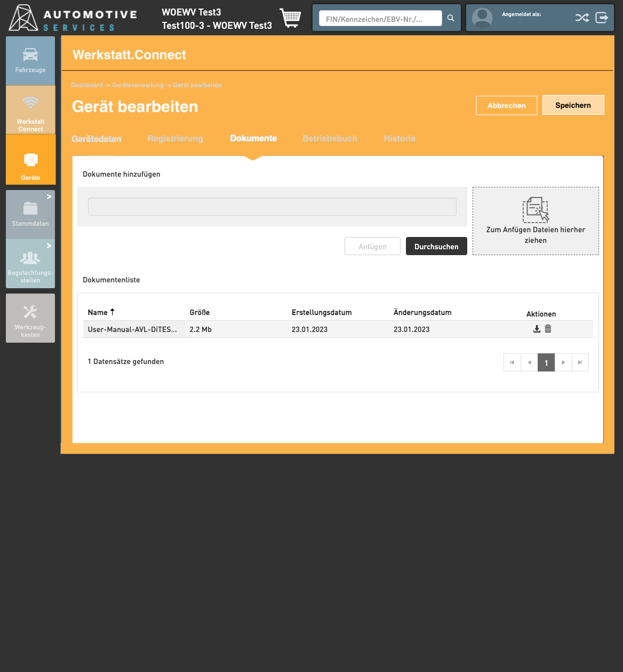Click Abbrechen to cancel editing

(x=506, y=106)
